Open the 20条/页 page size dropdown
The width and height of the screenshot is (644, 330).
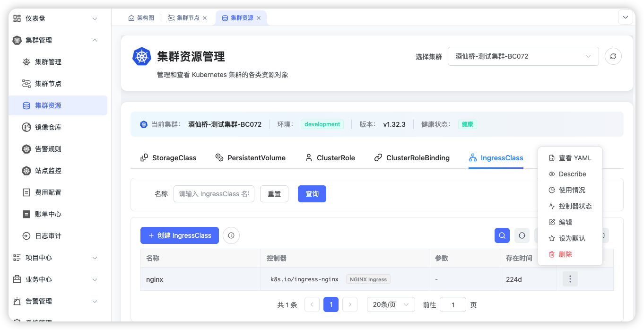391,305
